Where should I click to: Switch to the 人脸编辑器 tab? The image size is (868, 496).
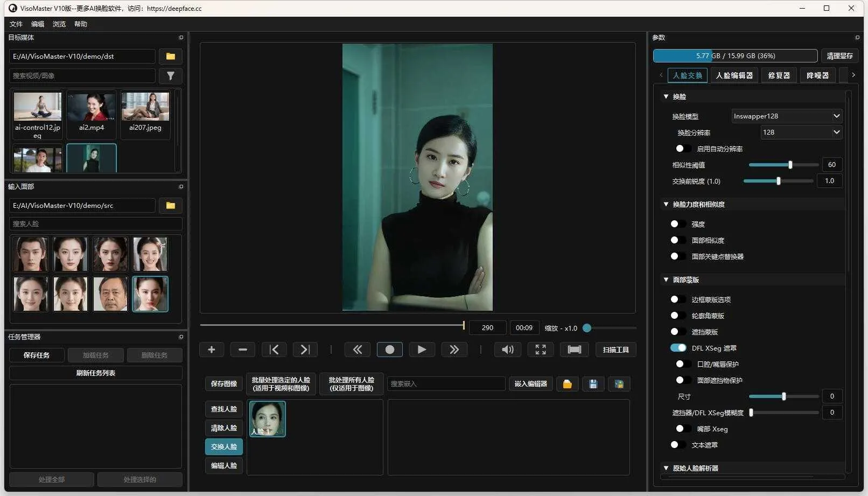pyautogui.click(x=734, y=75)
